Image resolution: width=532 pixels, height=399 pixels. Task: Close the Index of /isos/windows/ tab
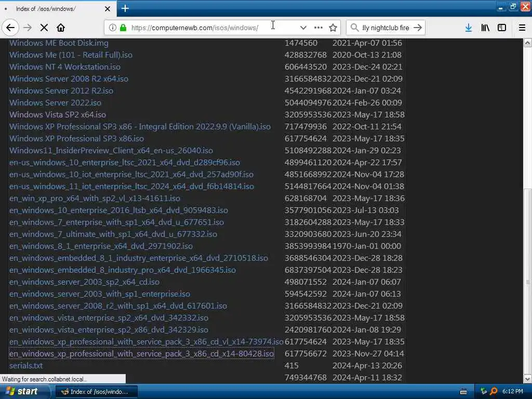(108, 9)
